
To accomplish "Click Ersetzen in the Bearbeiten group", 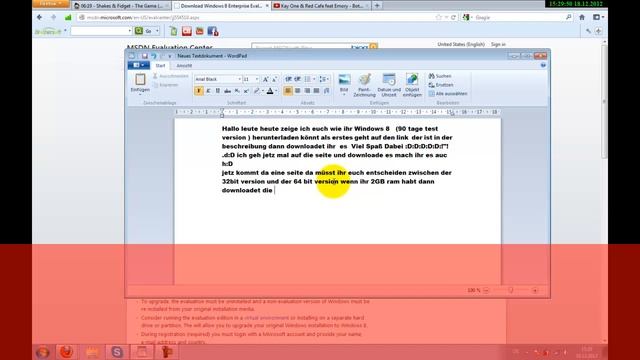I will [441, 85].
